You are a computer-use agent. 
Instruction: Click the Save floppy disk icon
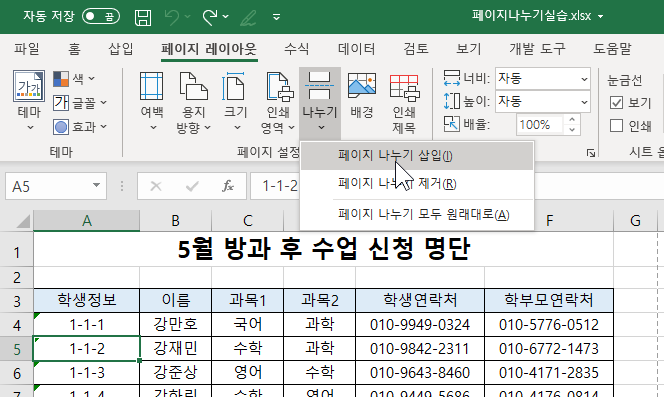tap(143, 17)
